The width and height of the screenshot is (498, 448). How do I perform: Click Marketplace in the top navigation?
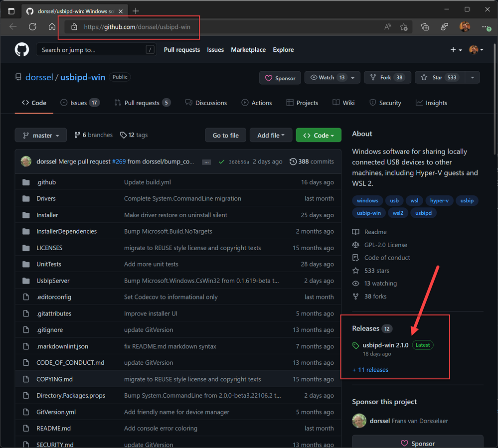248,50
